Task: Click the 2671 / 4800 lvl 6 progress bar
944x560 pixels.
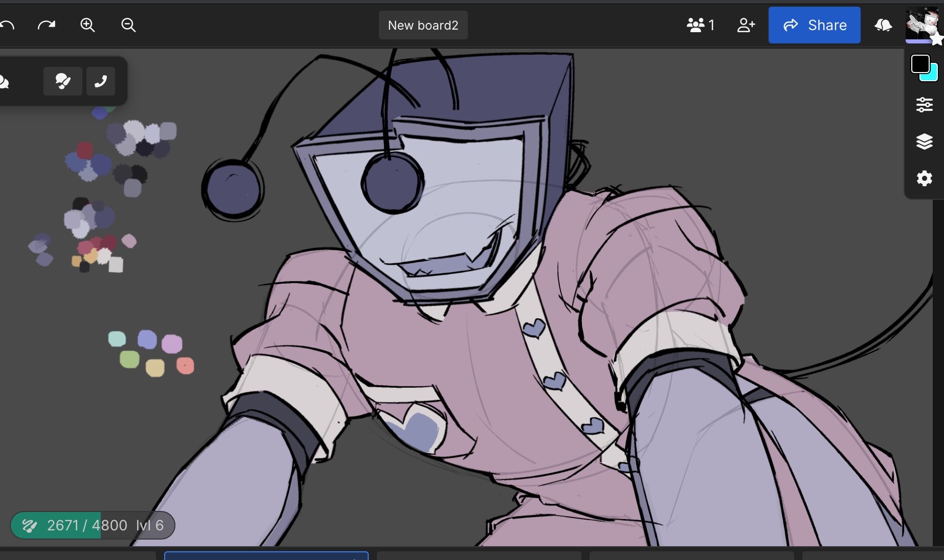Action: click(x=93, y=525)
